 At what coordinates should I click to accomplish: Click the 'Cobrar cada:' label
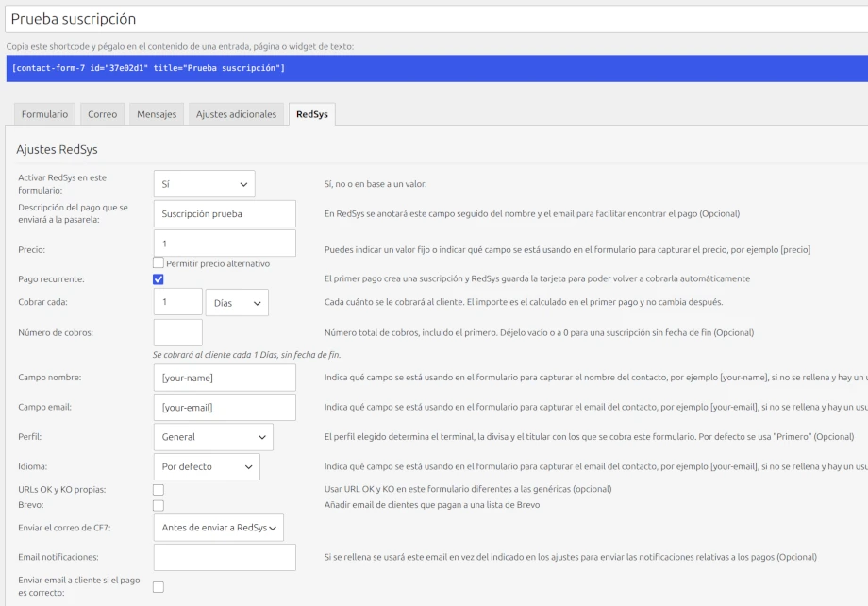tap(42, 302)
